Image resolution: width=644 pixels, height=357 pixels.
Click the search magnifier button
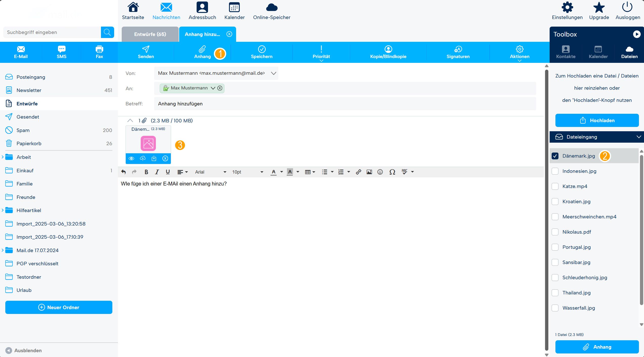107,32
